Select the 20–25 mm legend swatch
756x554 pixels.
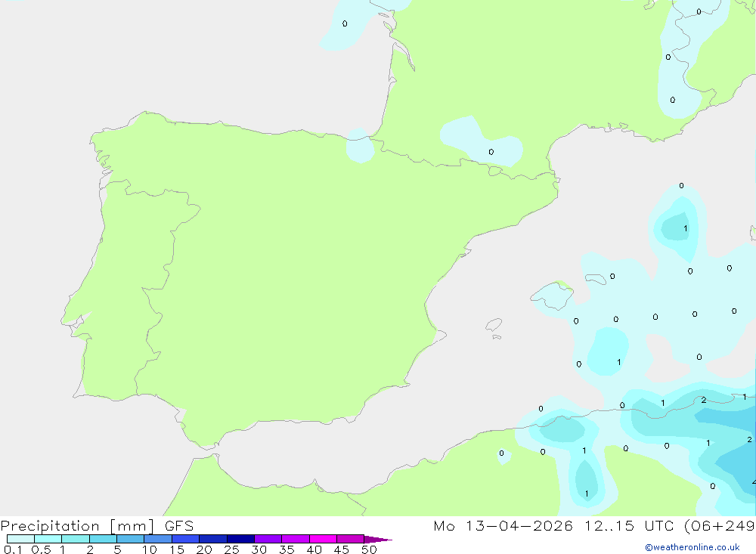212,539
